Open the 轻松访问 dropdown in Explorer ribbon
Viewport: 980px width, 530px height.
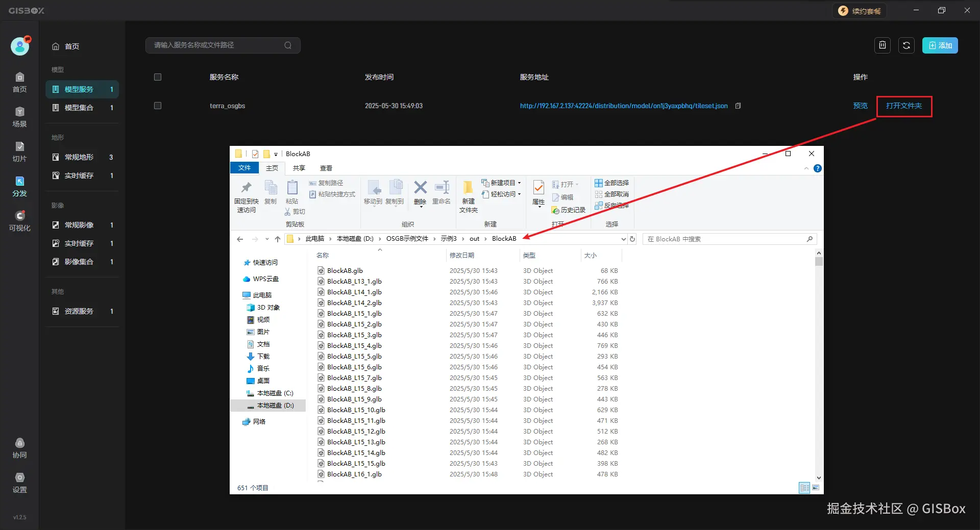(501, 194)
